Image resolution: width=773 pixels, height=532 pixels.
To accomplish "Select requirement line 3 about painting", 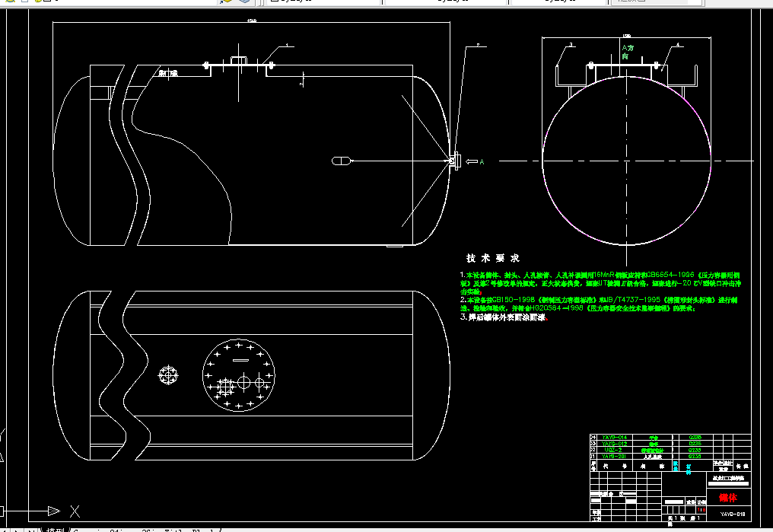I will [504, 317].
